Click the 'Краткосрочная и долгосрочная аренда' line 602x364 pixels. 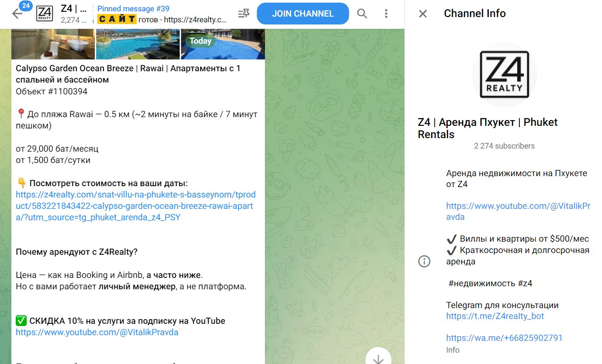point(518,256)
